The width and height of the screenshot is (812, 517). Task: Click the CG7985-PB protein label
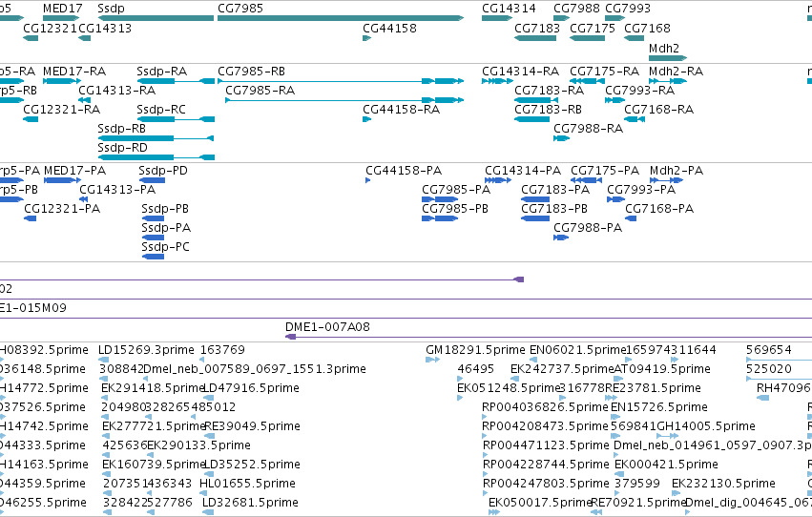455,209
